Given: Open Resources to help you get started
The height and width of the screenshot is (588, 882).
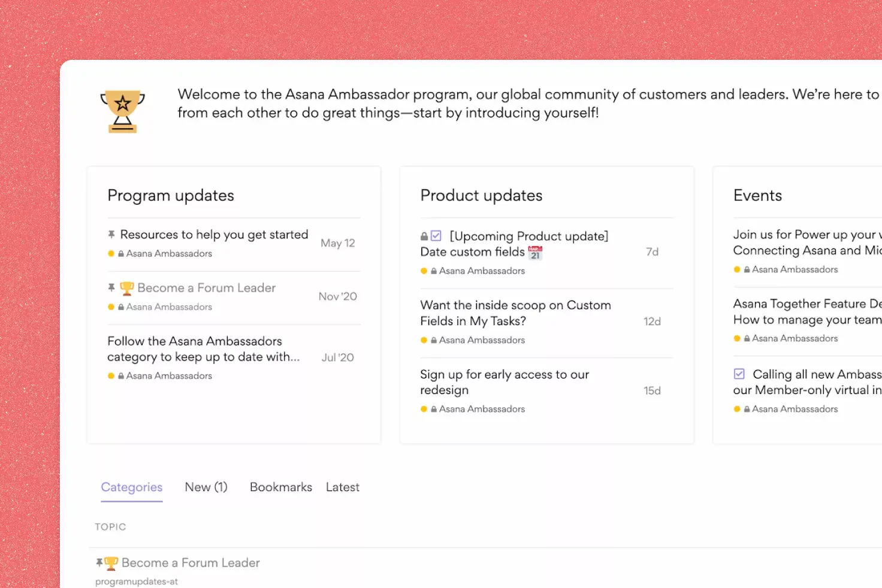Looking at the screenshot, I should coord(214,235).
